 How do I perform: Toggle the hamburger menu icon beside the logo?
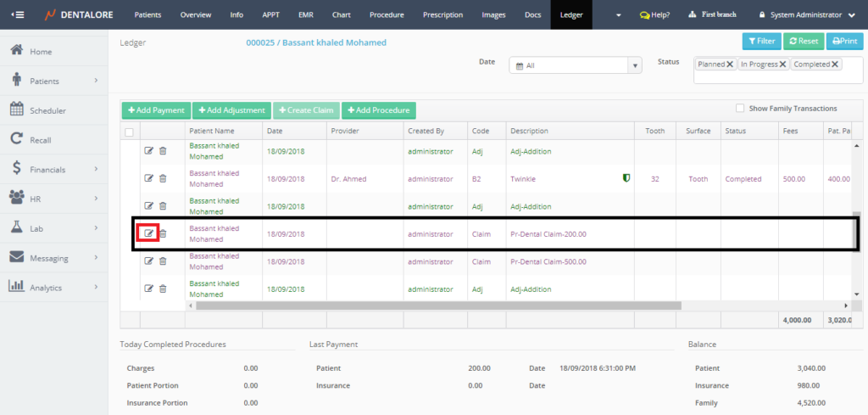coord(18,14)
